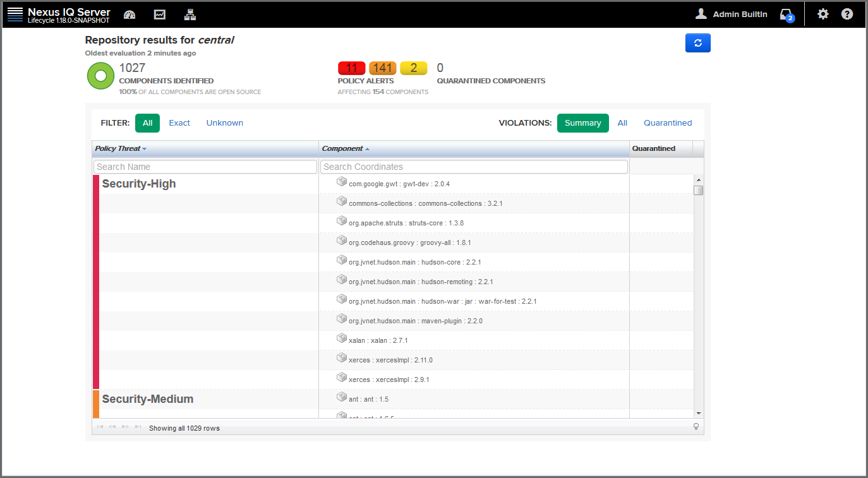Open the reports chart icon
Image resolution: width=868 pixels, height=478 pixels.
click(x=160, y=15)
